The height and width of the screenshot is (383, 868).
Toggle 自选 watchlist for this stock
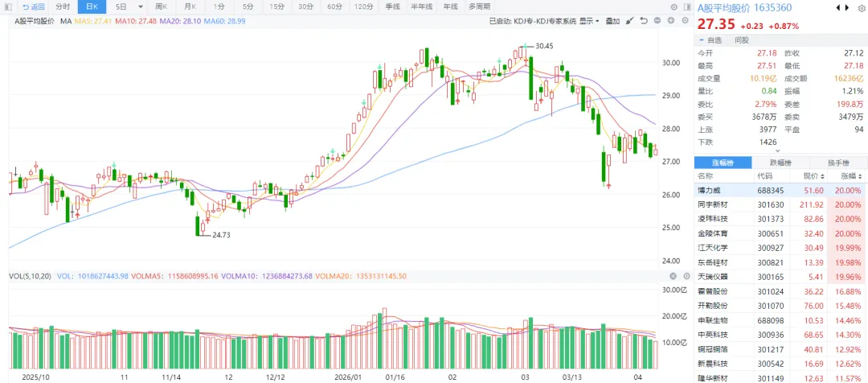(710, 39)
